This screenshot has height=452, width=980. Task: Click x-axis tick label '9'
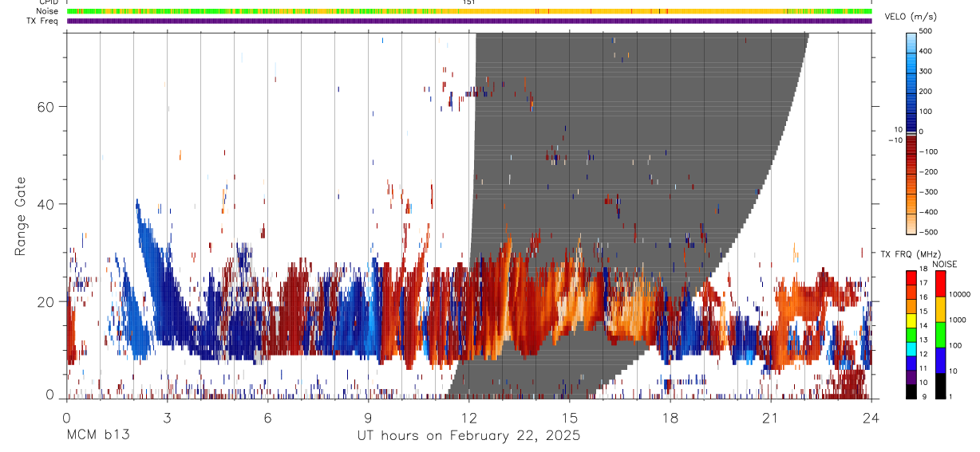coord(369,417)
